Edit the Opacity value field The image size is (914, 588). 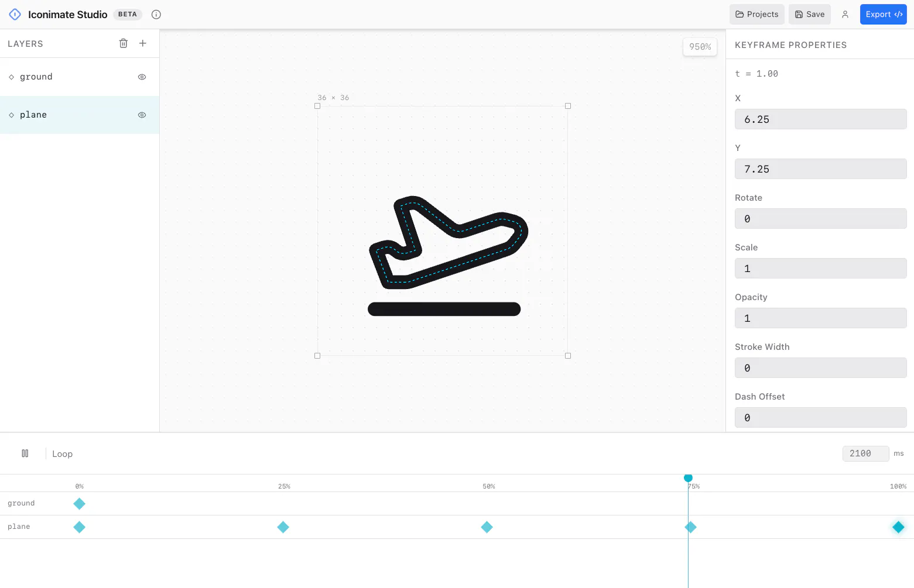pyautogui.click(x=821, y=318)
